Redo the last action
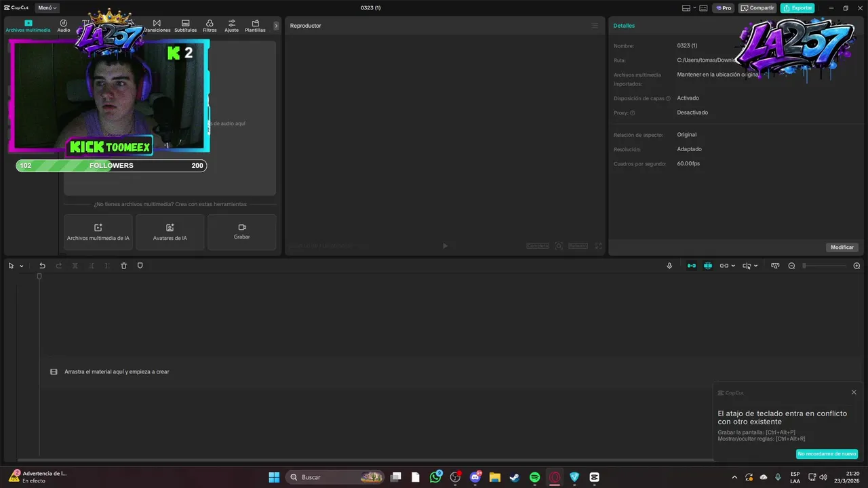868x488 pixels. 59,266
